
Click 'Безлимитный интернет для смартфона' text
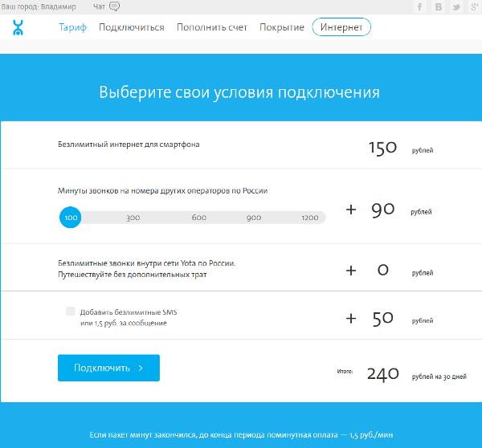(x=129, y=145)
